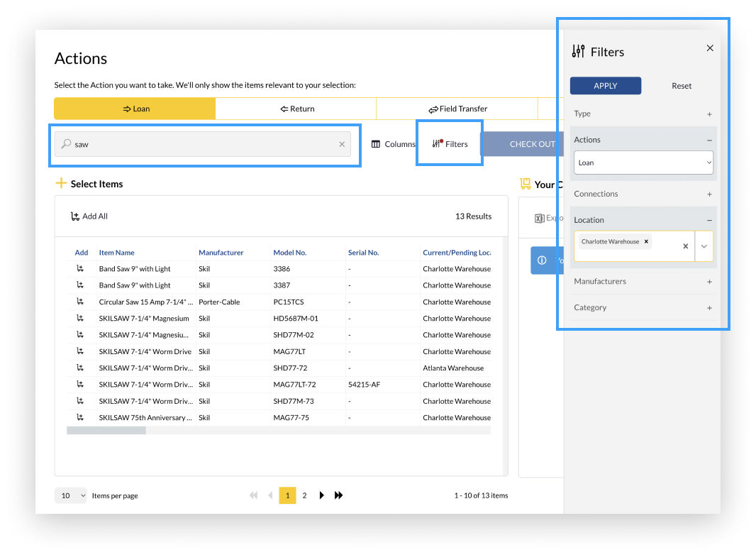The height and width of the screenshot is (555, 756).
Task: Add Circular Saw 15 Amp to cart
Action: click(81, 302)
